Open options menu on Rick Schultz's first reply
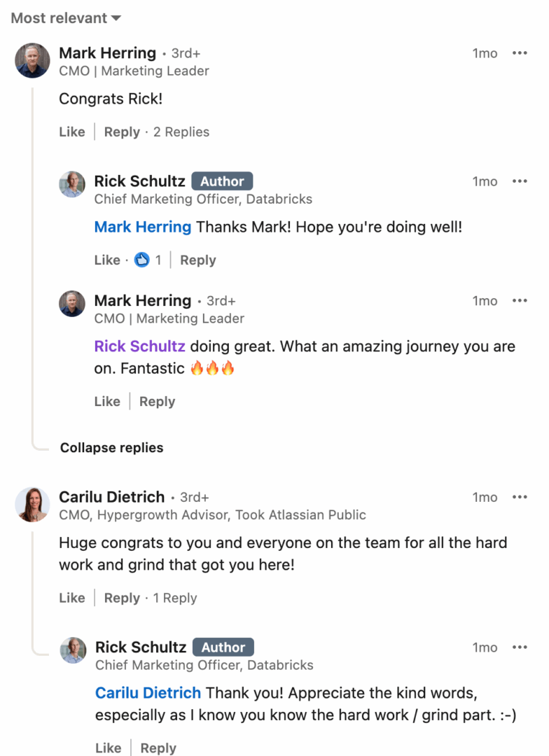 pyautogui.click(x=520, y=181)
